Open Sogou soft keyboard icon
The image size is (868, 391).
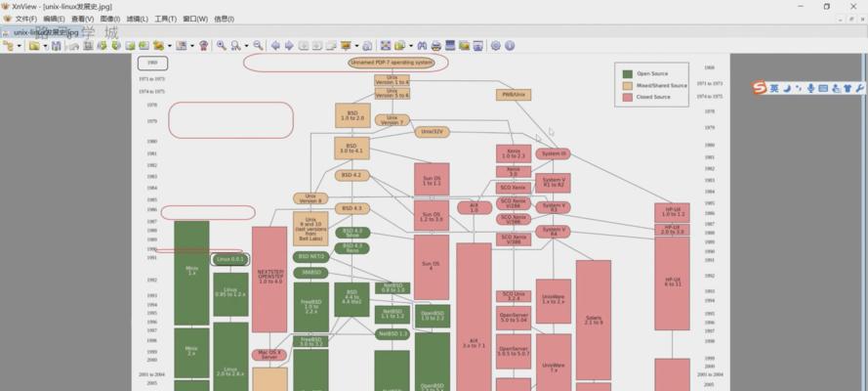coord(823,88)
